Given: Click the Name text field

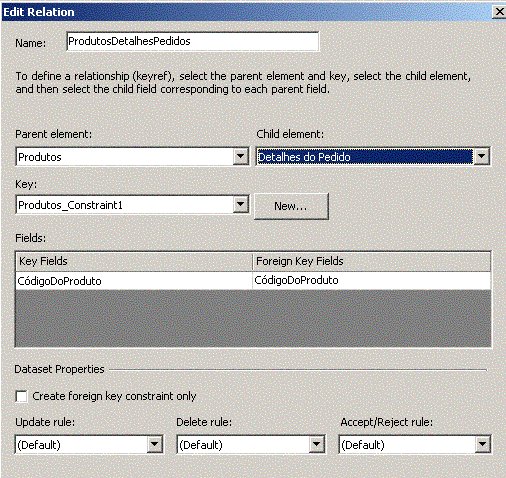Looking at the screenshot, I should (x=193, y=41).
